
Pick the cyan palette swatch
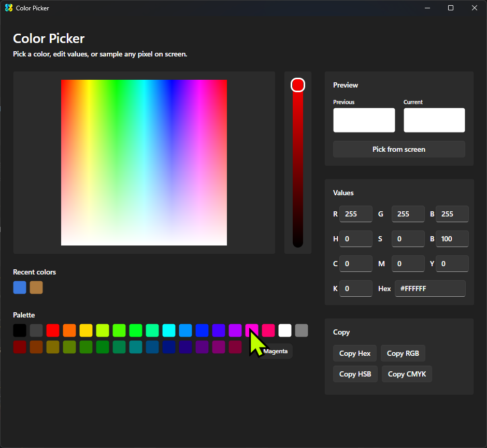pyautogui.click(x=169, y=330)
